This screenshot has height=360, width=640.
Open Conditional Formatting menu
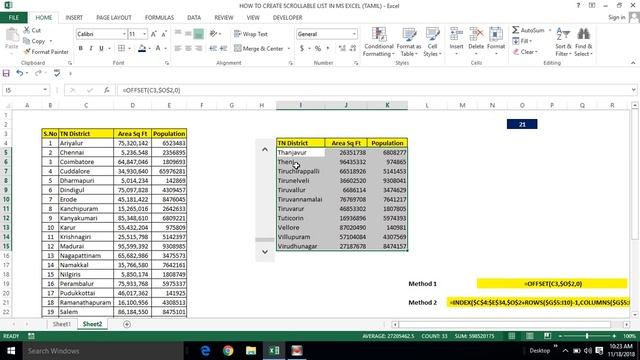click(x=379, y=42)
